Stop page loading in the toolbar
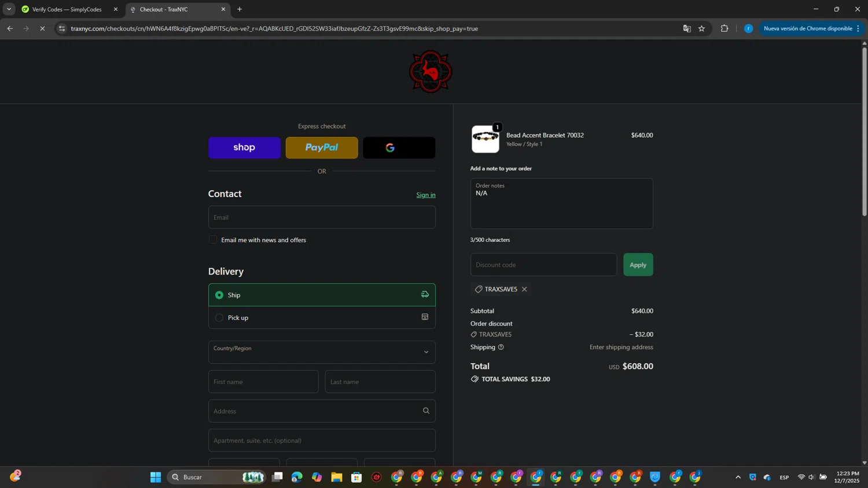Image resolution: width=868 pixels, height=488 pixels. click(x=42, y=28)
